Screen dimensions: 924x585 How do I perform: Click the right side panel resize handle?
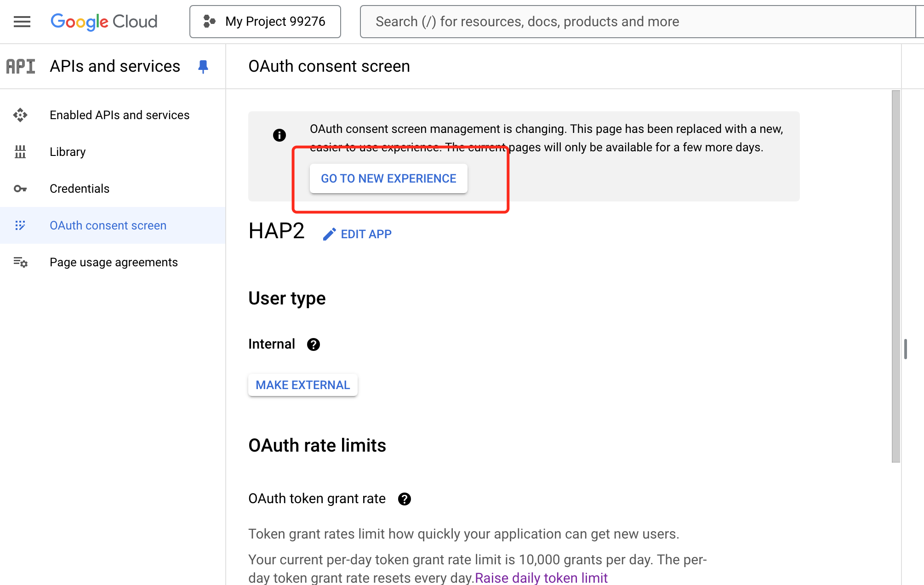(906, 349)
